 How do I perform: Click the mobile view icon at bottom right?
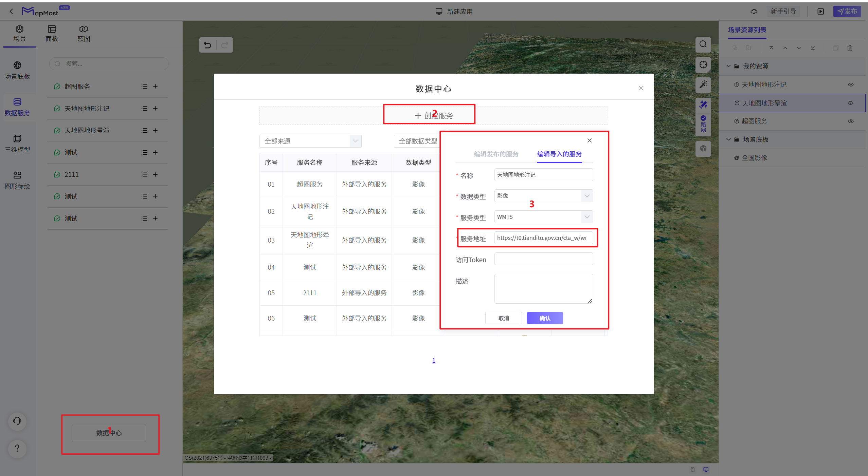coord(693,470)
